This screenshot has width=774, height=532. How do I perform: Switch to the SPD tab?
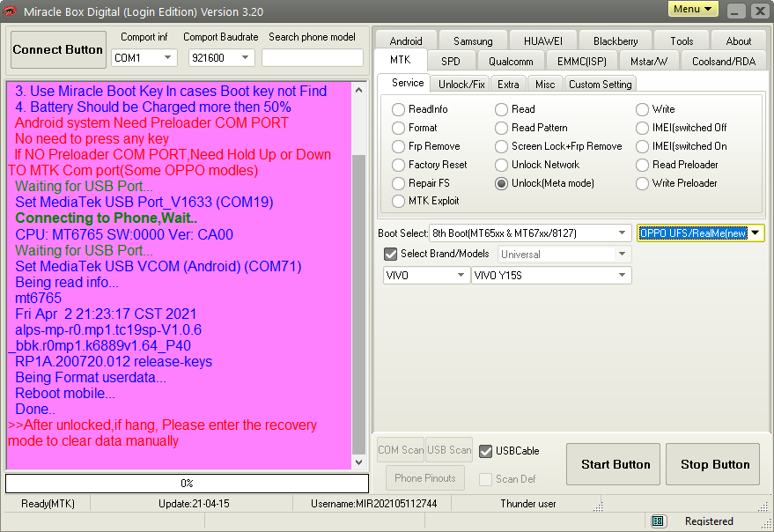[x=451, y=62]
